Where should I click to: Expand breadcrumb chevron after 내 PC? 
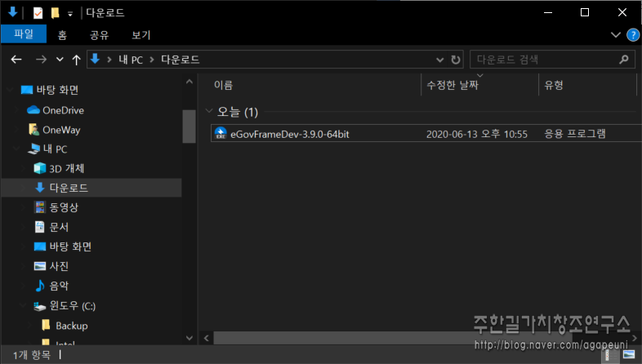point(152,60)
